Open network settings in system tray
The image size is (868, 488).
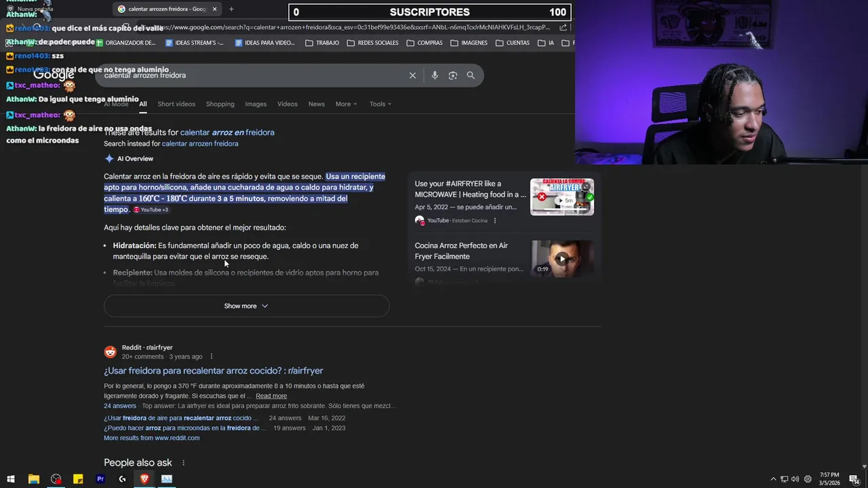coord(784,479)
